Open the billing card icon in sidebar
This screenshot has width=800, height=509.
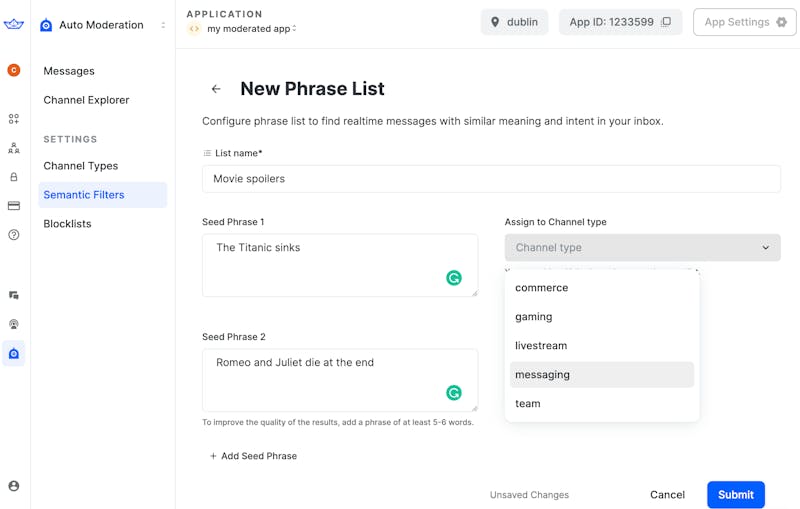(x=14, y=206)
